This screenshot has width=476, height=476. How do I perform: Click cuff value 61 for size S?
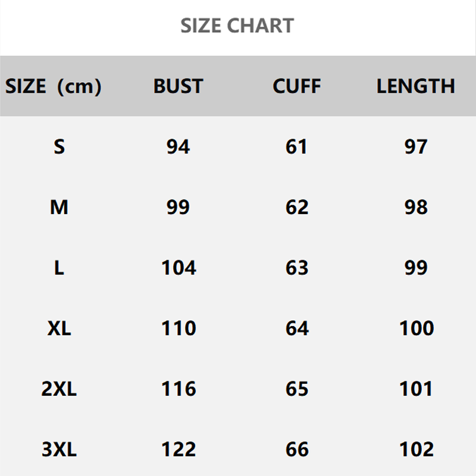[297, 146]
